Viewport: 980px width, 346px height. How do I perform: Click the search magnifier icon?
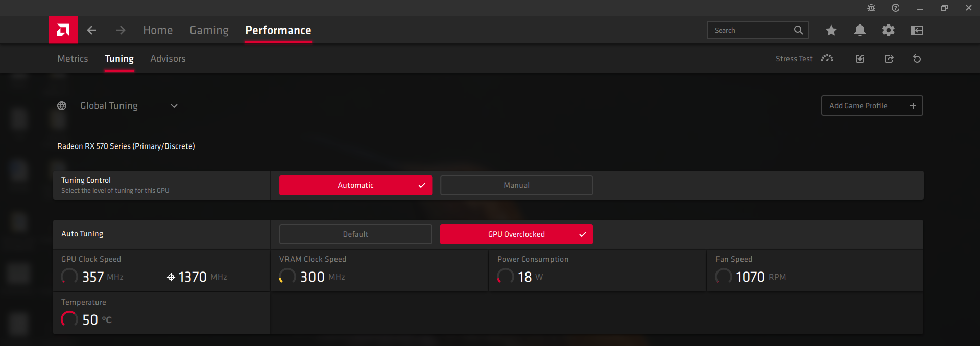click(798, 30)
